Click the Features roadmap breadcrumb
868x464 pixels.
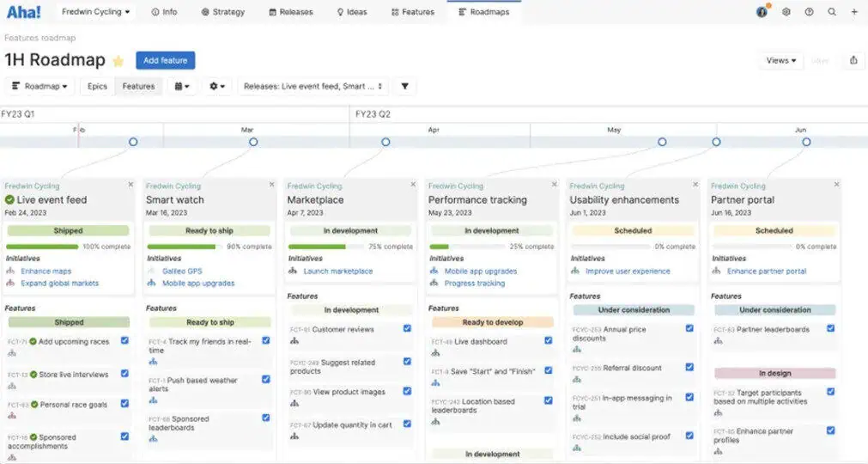(x=39, y=38)
